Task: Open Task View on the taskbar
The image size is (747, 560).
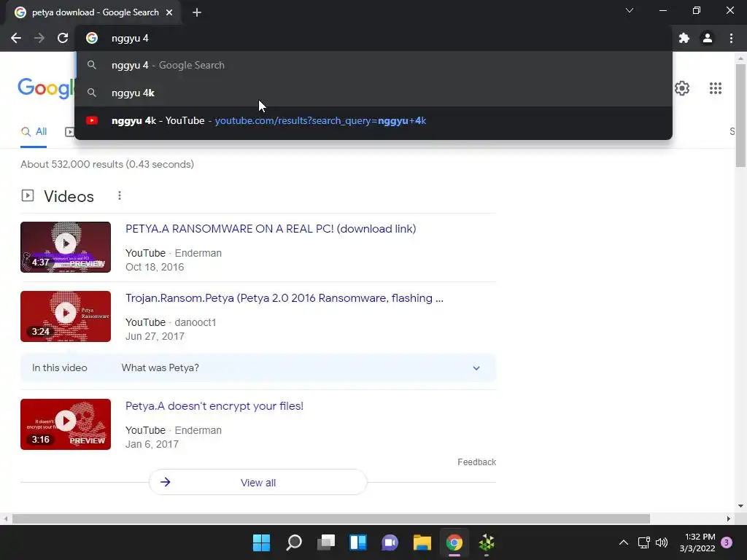Action: point(326,542)
